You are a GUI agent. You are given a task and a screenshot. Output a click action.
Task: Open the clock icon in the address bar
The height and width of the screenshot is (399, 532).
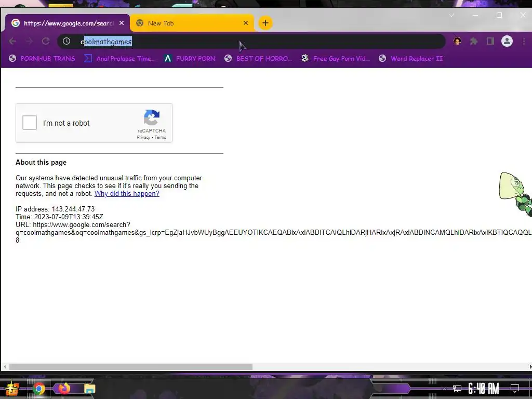coord(66,42)
